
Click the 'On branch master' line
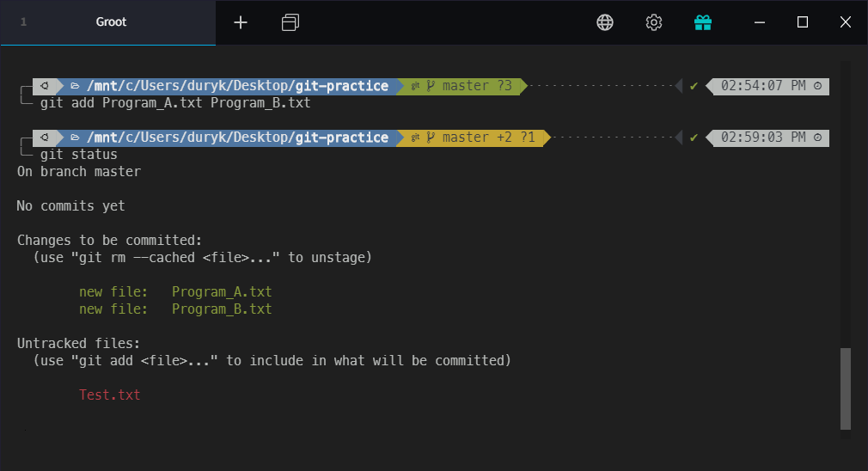click(78, 172)
